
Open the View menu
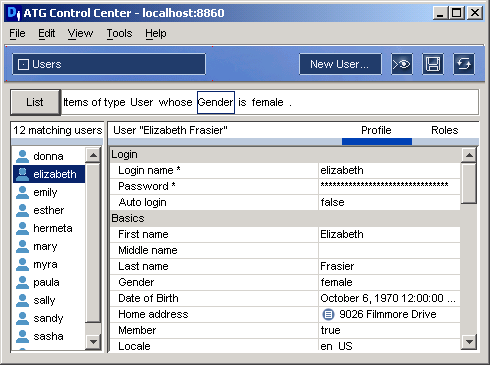pos(80,33)
